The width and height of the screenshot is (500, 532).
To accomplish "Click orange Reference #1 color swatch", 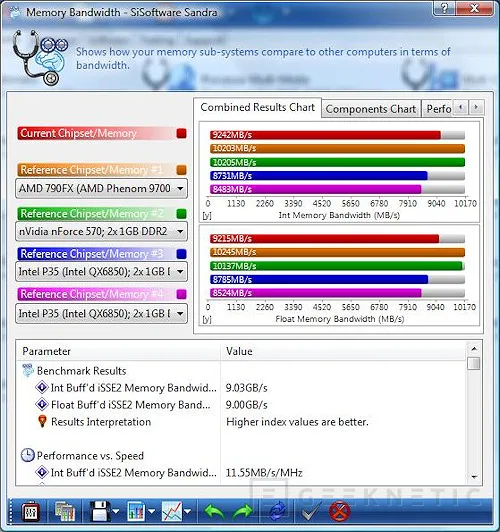I will pyautogui.click(x=181, y=170).
